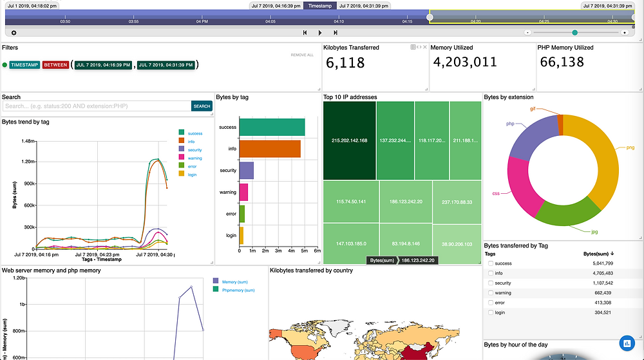Toggle warning series in Bytes trend legend

[190, 158]
